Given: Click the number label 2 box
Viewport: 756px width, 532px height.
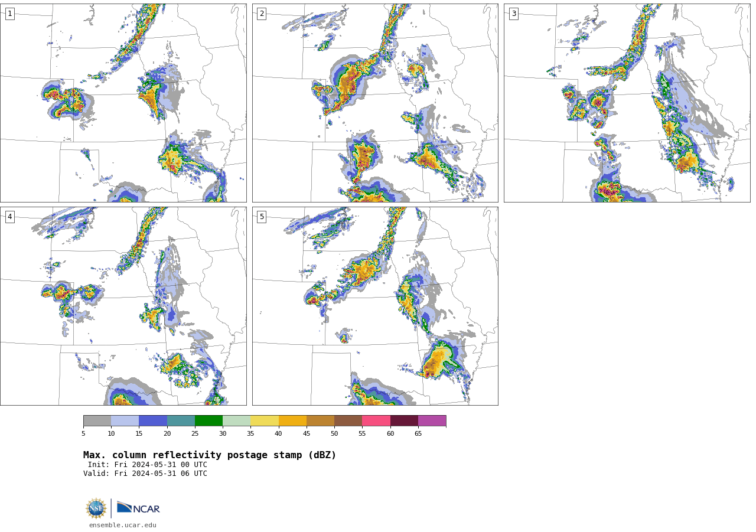Looking at the screenshot, I should point(262,14).
